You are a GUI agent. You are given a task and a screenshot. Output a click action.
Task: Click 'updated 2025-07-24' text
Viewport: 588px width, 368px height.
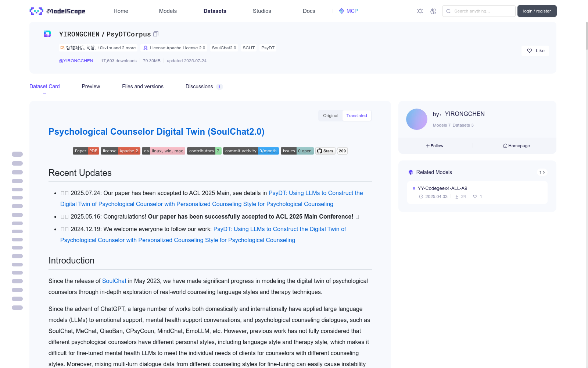click(187, 61)
